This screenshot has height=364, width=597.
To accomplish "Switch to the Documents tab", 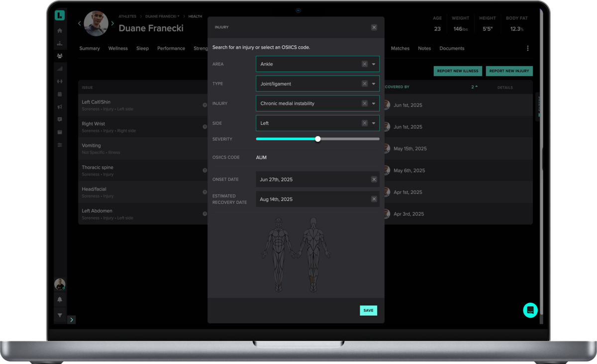I will 452,48.
